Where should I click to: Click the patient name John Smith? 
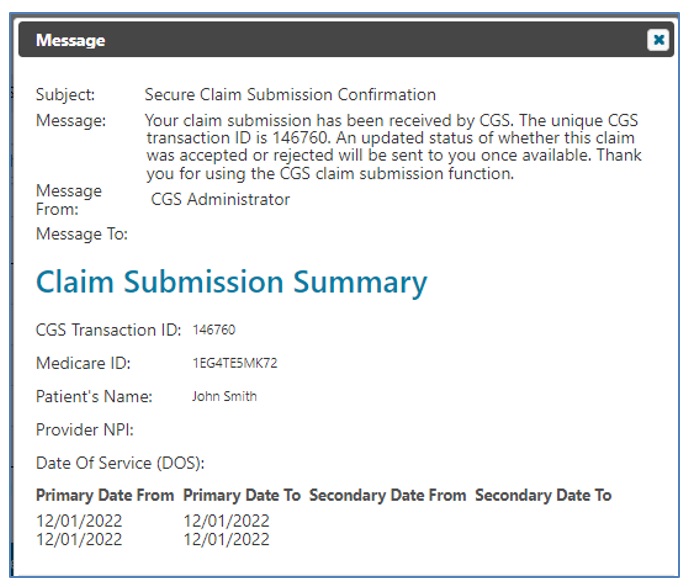pyautogui.click(x=224, y=396)
